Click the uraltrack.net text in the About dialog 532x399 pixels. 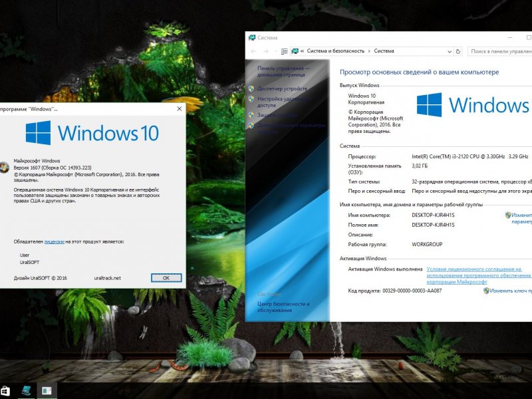click(x=107, y=278)
